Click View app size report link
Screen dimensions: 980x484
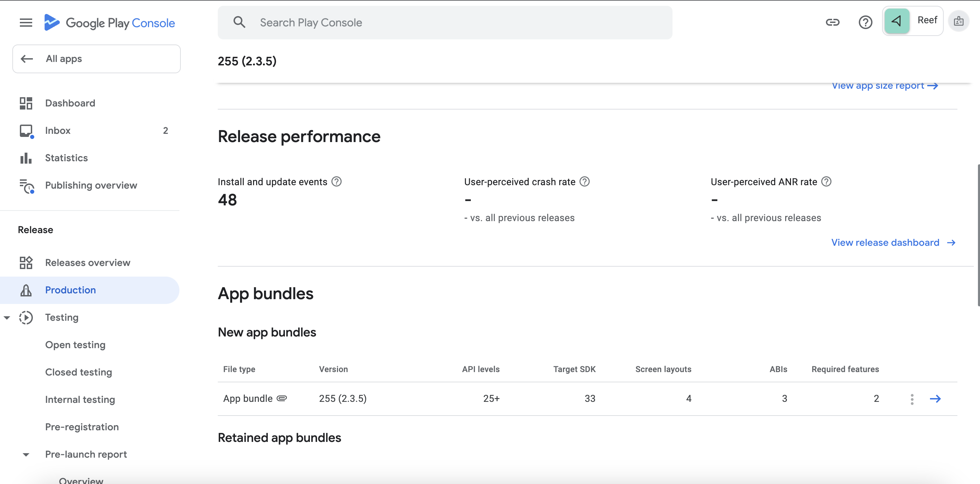(x=885, y=86)
